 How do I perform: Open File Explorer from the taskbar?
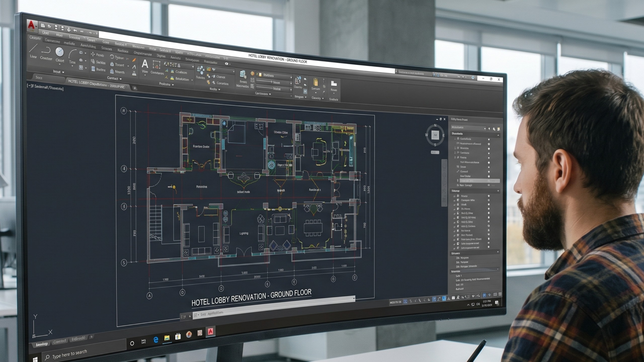(x=167, y=338)
